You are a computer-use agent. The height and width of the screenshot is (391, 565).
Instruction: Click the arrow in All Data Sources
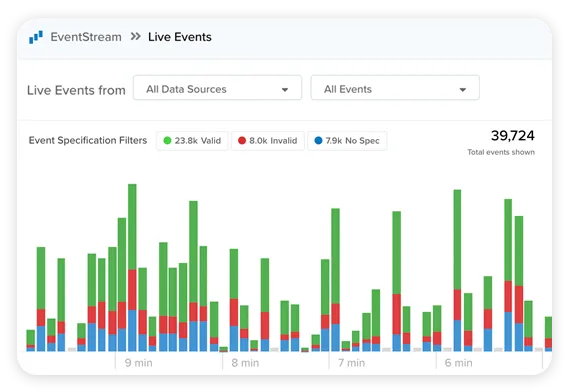point(285,89)
